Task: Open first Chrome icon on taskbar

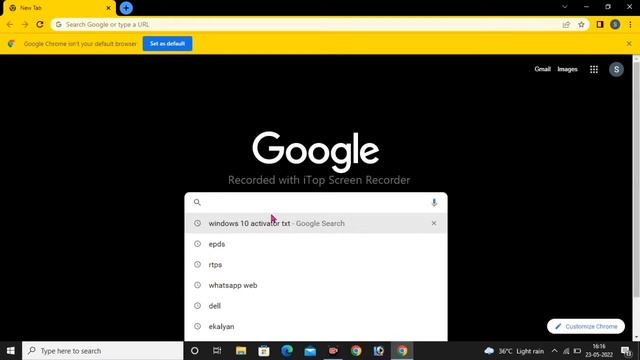Action: 356,351
